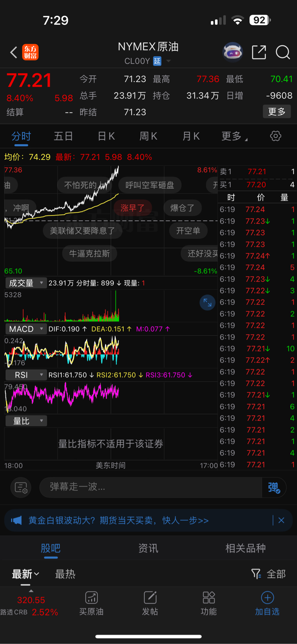Expand chart to fullscreen arrows icon
The width and height of the screenshot is (297, 644).
pos(207,302)
